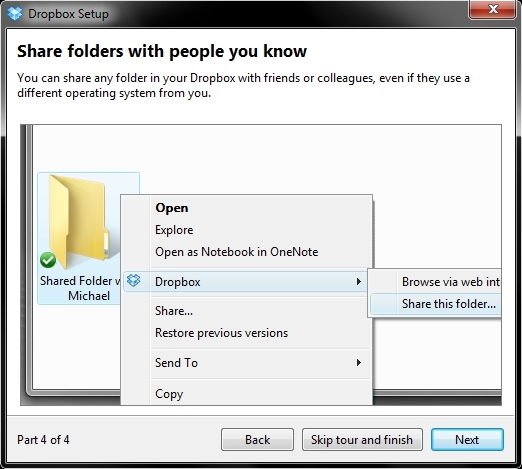Expand the Send To submenu arrow
The image size is (522, 469).
[359, 362]
